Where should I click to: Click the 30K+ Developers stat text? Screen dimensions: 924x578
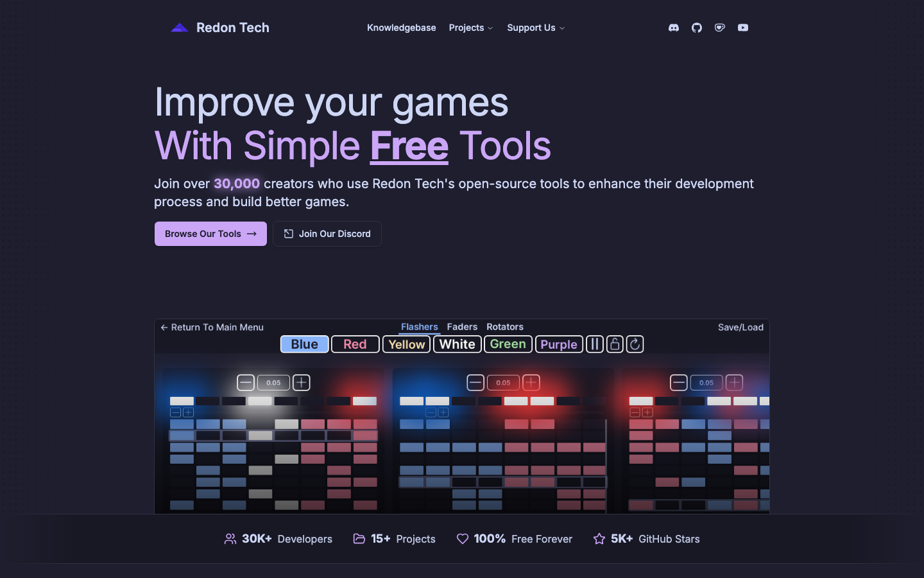point(287,539)
